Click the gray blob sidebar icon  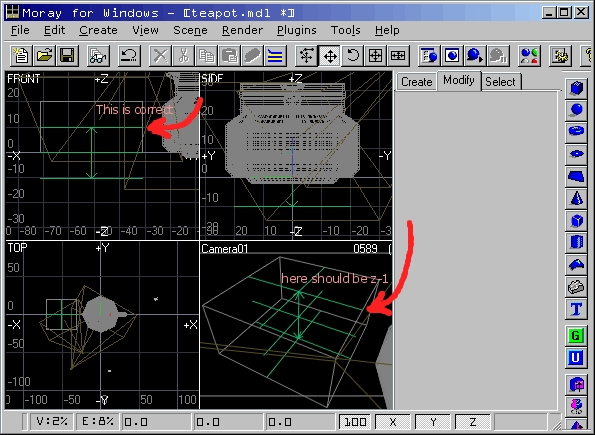point(576,287)
